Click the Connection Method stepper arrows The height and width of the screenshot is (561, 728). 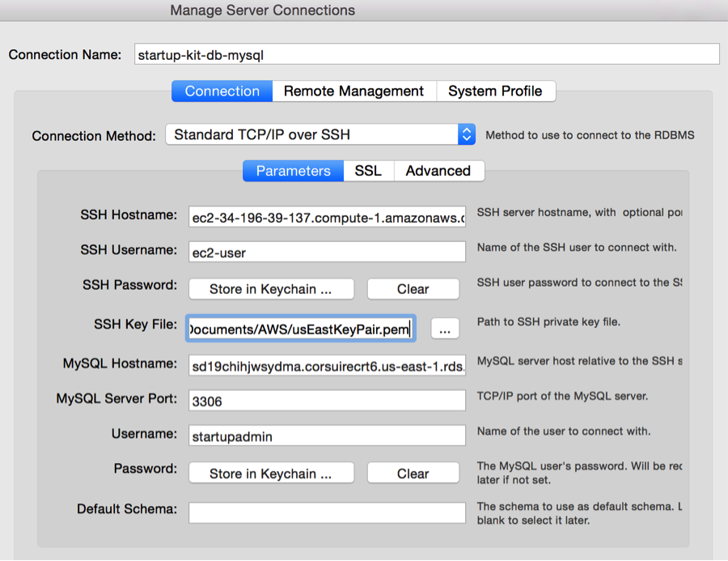point(467,134)
